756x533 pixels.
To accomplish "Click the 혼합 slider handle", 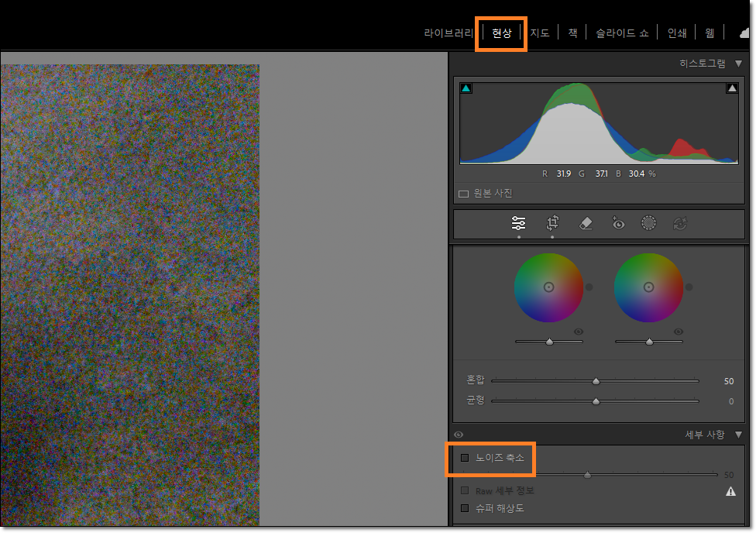I will [x=596, y=381].
